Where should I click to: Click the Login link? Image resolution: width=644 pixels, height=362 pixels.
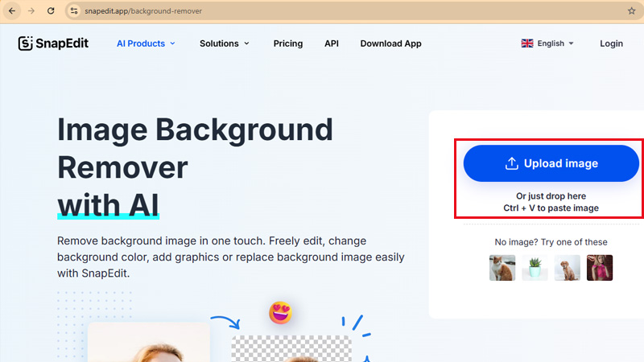[x=611, y=43]
